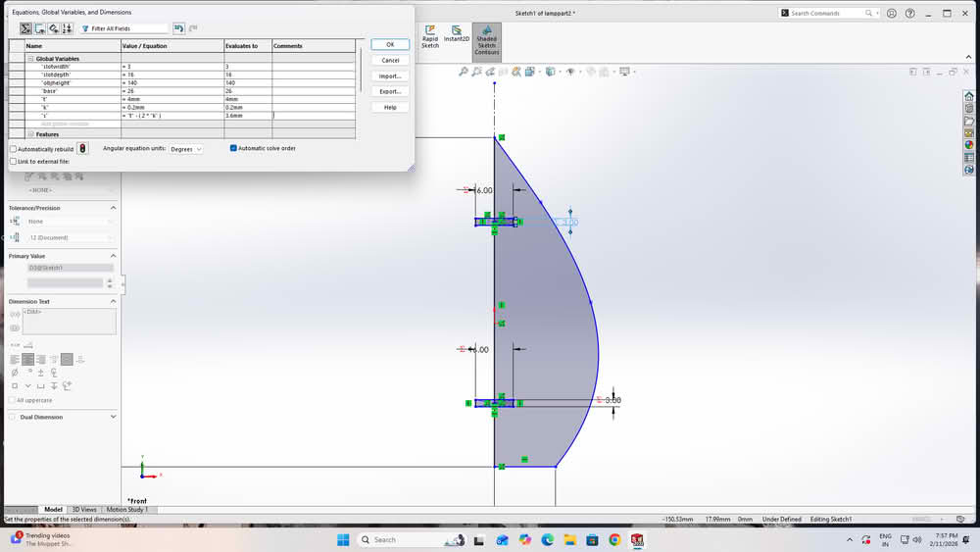
Task: Enable Automatically rebuild checkbox
Action: [x=13, y=149]
